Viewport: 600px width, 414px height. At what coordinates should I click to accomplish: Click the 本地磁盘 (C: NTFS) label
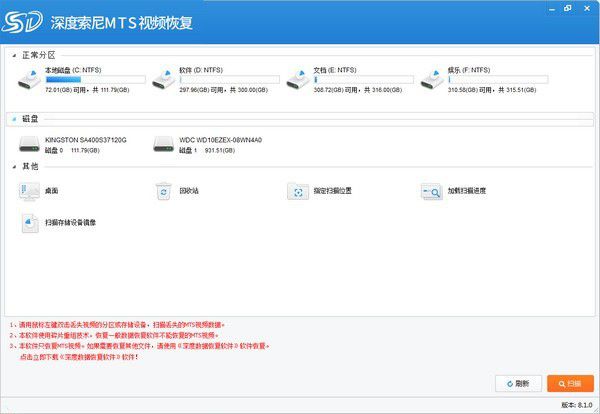[x=73, y=70]
